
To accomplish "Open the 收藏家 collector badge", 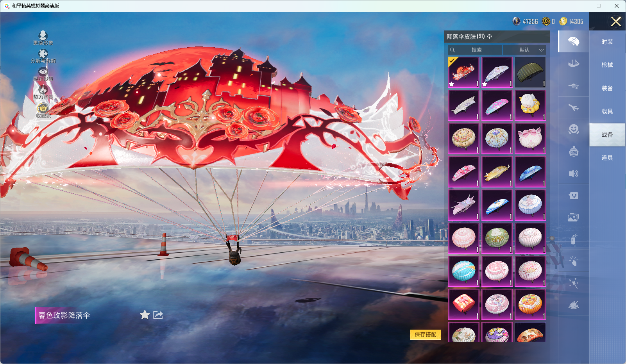I will (43, 109).
